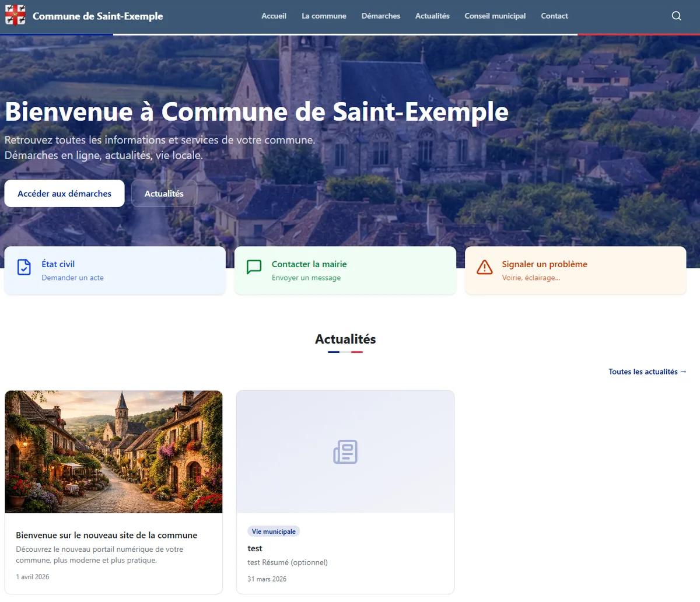Open the village street article thumbnail

click(114, 452)
